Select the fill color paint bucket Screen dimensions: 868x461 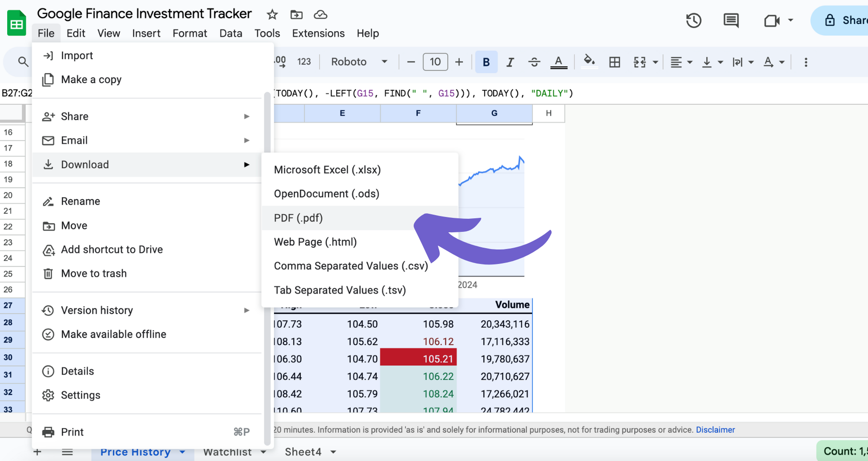pyautogui.click(x=589, y=61)
